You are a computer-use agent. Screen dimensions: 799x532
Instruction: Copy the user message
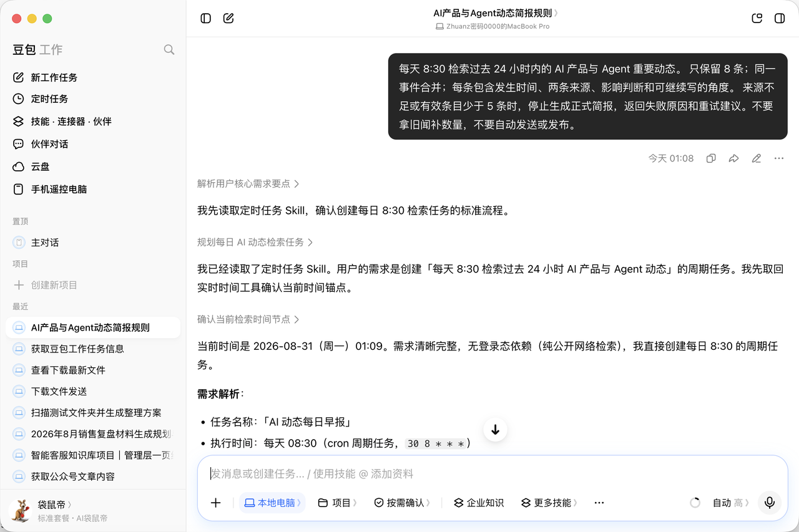tap(711, 158)
